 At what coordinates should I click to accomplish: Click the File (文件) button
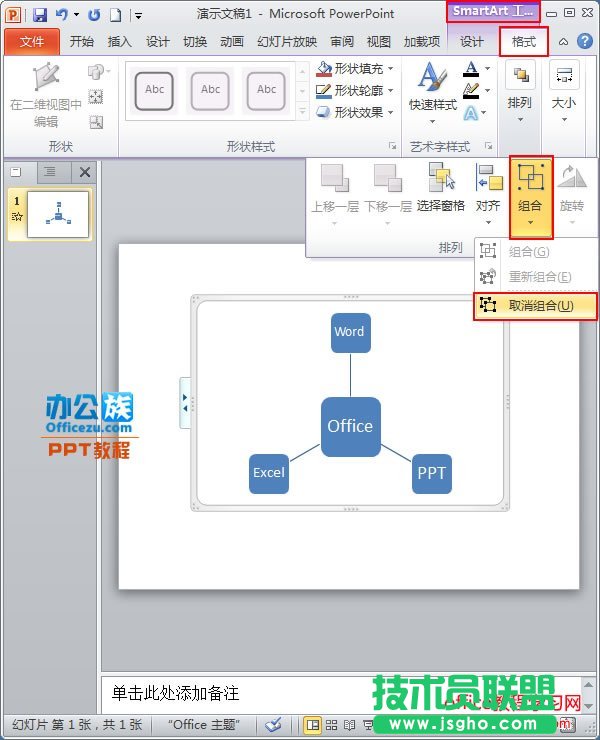coord(32,42)
